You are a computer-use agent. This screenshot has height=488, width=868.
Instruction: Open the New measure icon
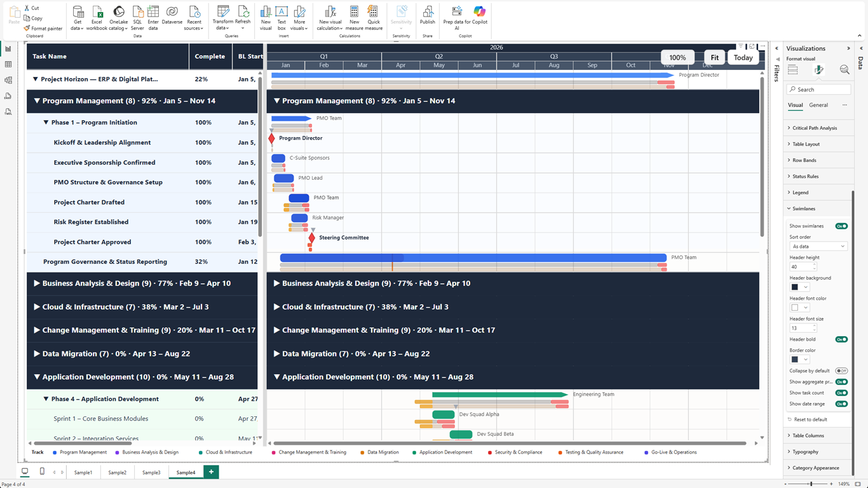click(354, 17)
